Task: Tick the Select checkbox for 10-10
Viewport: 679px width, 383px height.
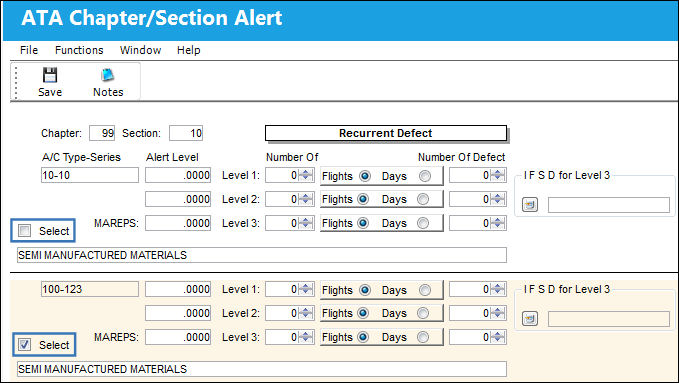Action: pos(25,230)
